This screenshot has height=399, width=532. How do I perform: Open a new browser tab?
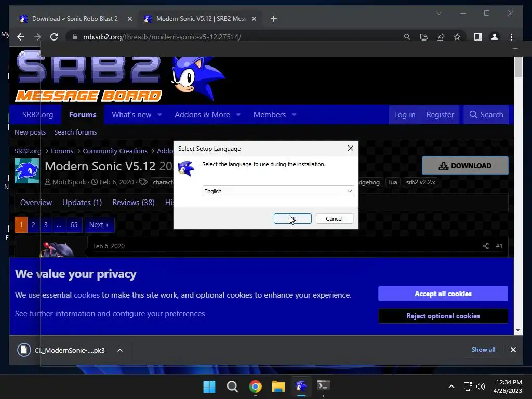pos(274,19)
